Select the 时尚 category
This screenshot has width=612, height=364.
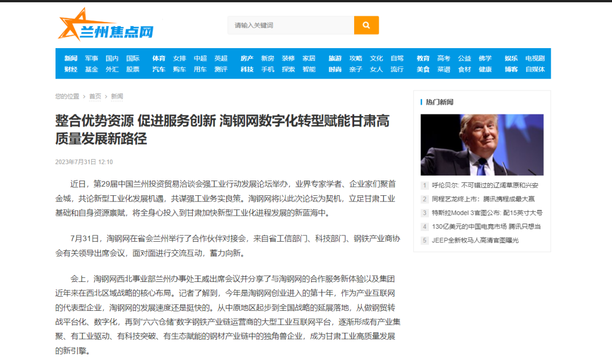pyautogui.click(x=335, y=70)
